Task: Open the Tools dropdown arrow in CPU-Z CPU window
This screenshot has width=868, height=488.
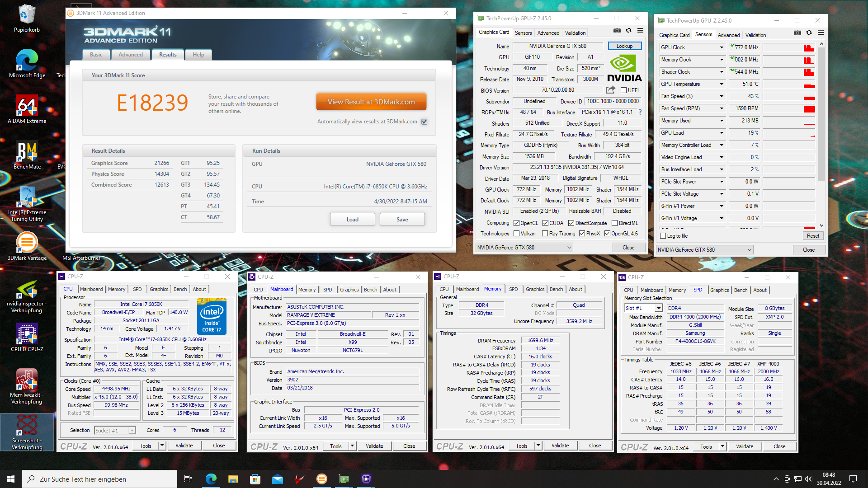Action: 162,446
